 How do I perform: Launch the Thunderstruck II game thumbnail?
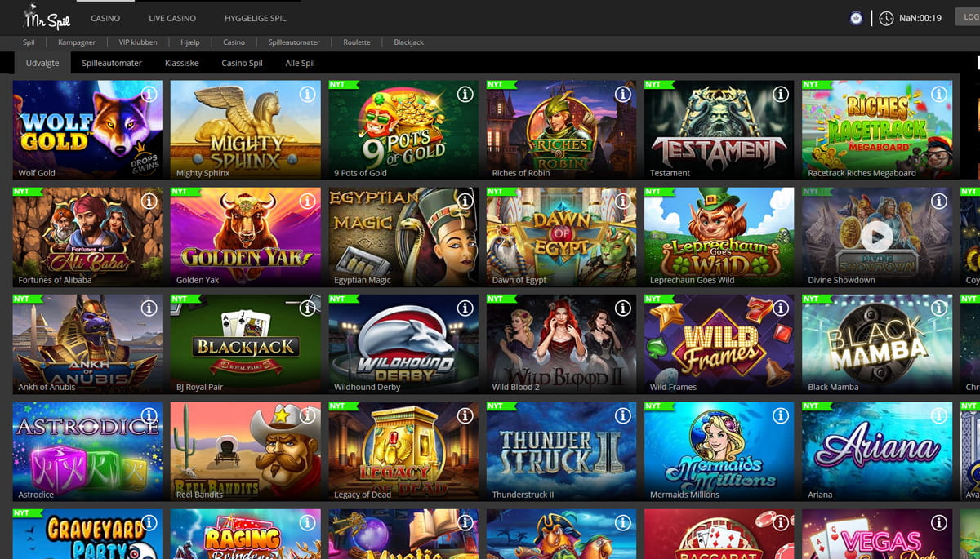[561, 451]
